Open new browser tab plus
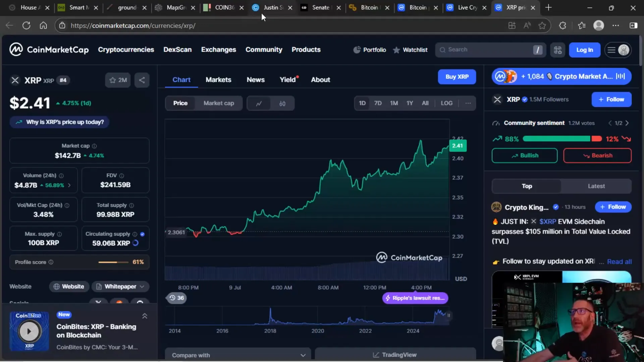This screenshot has height=362, width=644. [x=548, y=7]
